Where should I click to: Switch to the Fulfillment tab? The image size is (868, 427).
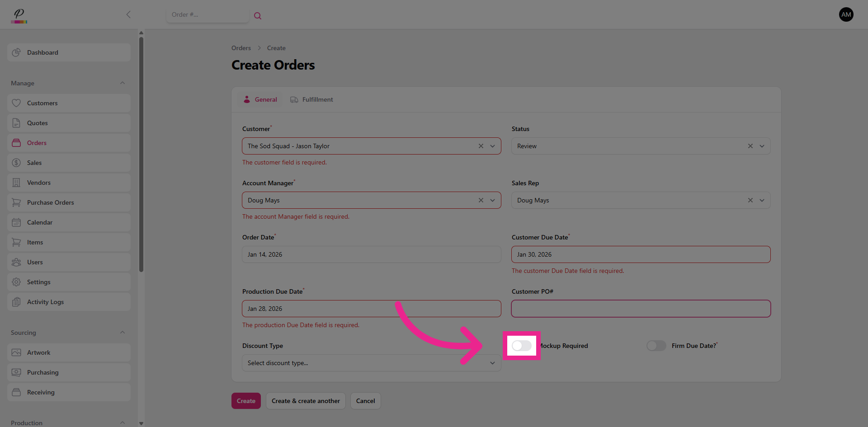311,99
